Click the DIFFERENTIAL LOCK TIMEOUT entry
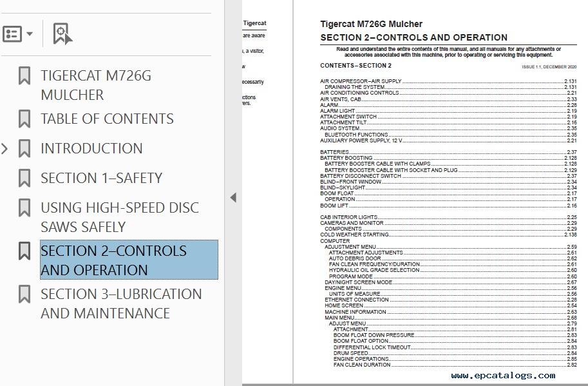 [x=455, y=348]
